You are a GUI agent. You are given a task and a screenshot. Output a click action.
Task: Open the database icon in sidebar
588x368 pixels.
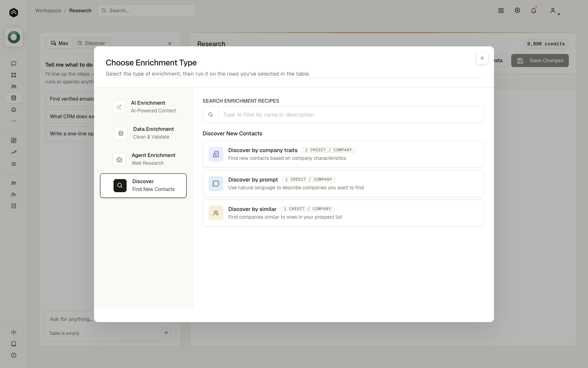point(13,98)
